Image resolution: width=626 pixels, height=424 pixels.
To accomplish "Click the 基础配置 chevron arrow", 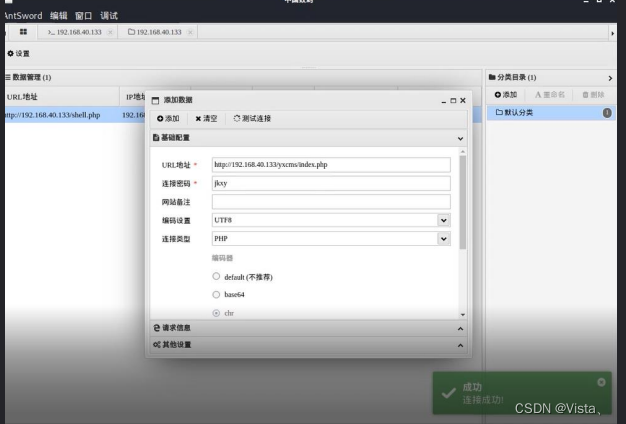I will [460, 139].
